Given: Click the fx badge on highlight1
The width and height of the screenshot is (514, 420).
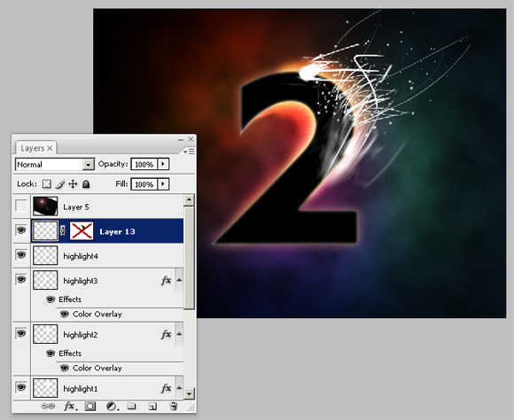Looking at the screenshot, I should [x=166, y=388].
